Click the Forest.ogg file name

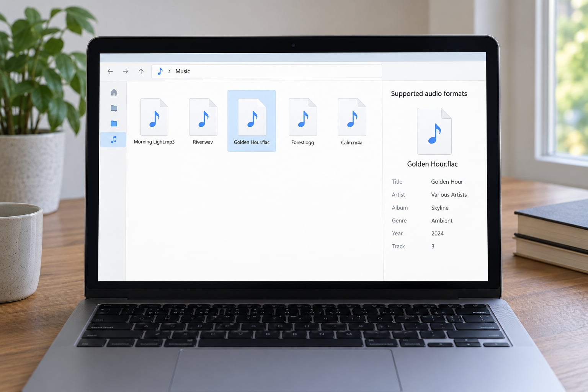[x=302, y=142]
